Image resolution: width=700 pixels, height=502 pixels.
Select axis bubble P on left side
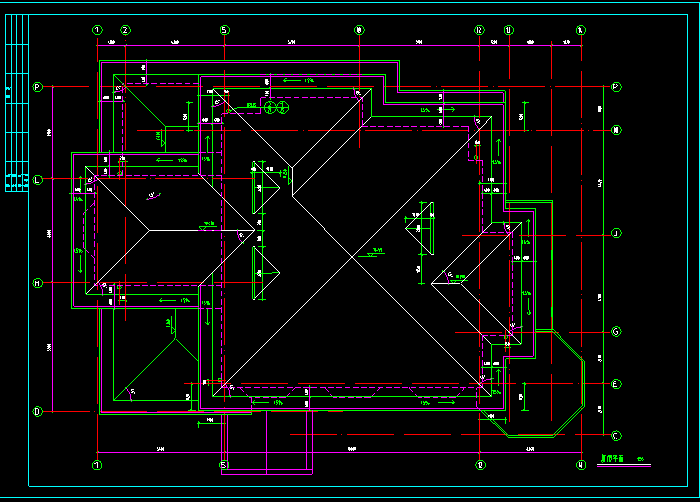coord(38,88)
